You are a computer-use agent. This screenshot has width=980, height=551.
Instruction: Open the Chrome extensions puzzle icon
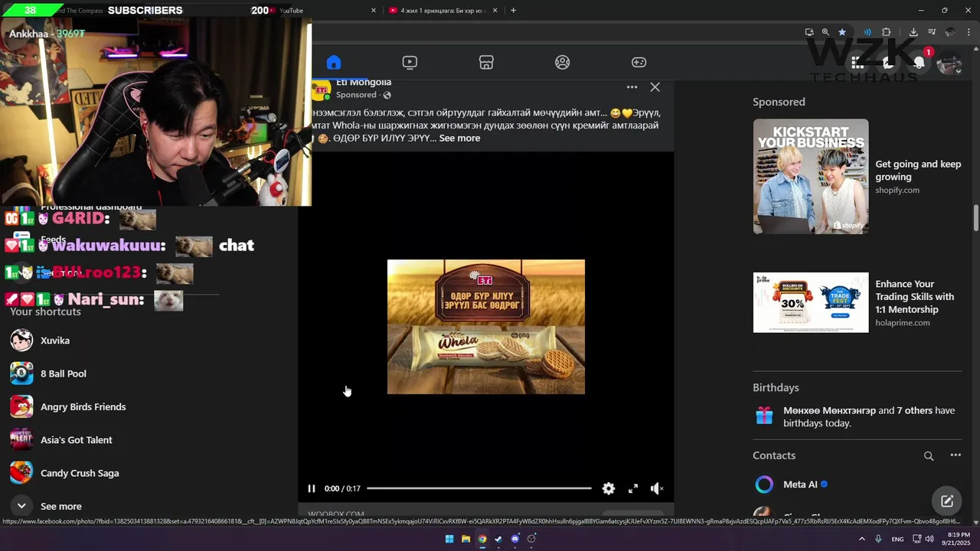(x=887, y=32)
